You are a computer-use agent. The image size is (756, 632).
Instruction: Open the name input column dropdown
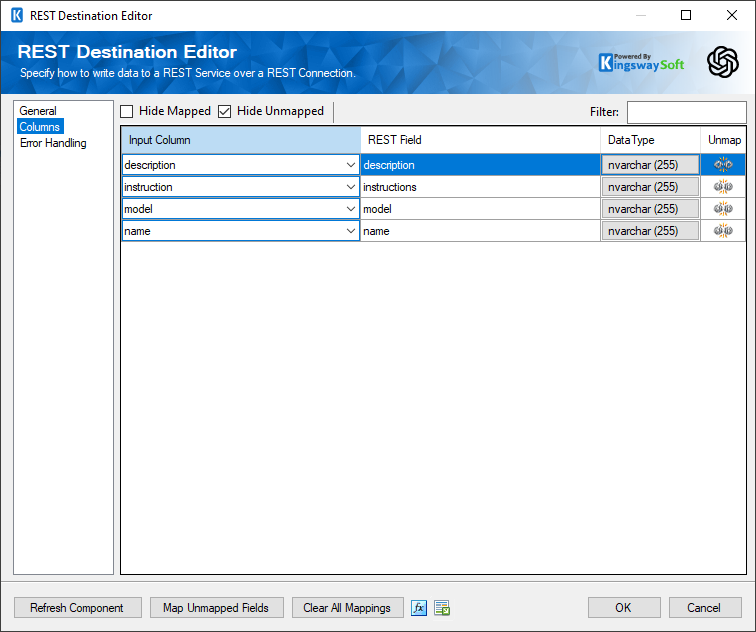351,231
